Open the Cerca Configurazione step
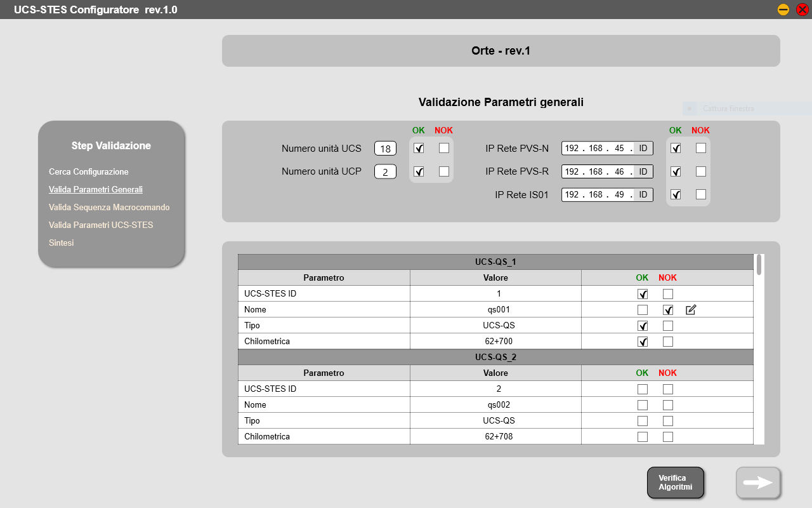Viewport: 812px width, 508px height. point(89,172)
